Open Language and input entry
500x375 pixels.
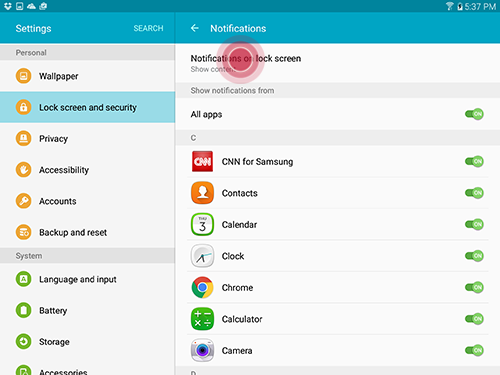[x=87, y=279]
